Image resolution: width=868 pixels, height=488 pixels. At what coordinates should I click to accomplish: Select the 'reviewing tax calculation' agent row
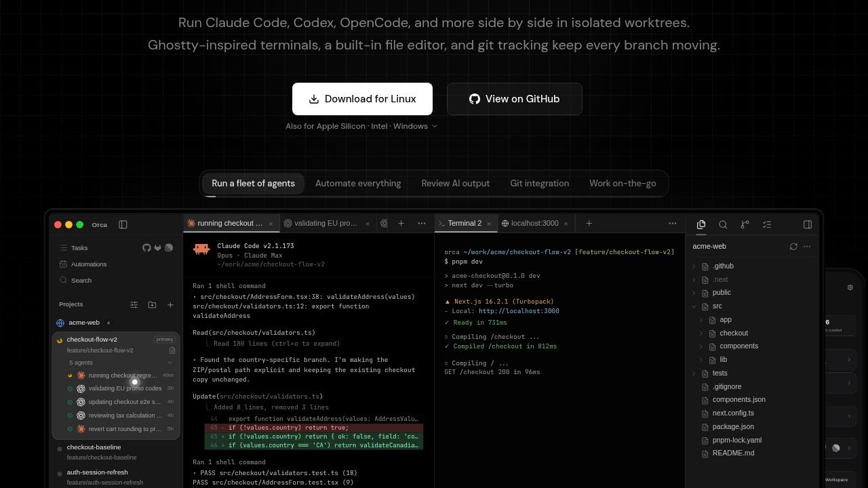[121, 415]
